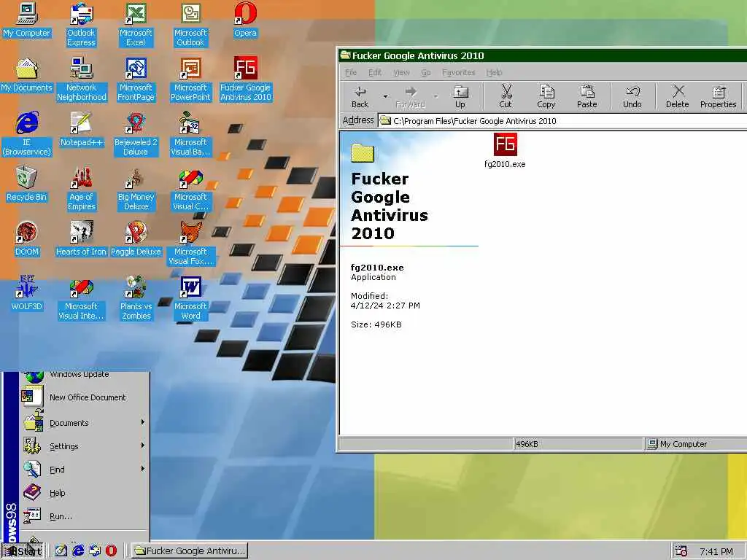Select the Opera browser desktop icon
This screenshot has height=560, width=747.
click(245, 20)
